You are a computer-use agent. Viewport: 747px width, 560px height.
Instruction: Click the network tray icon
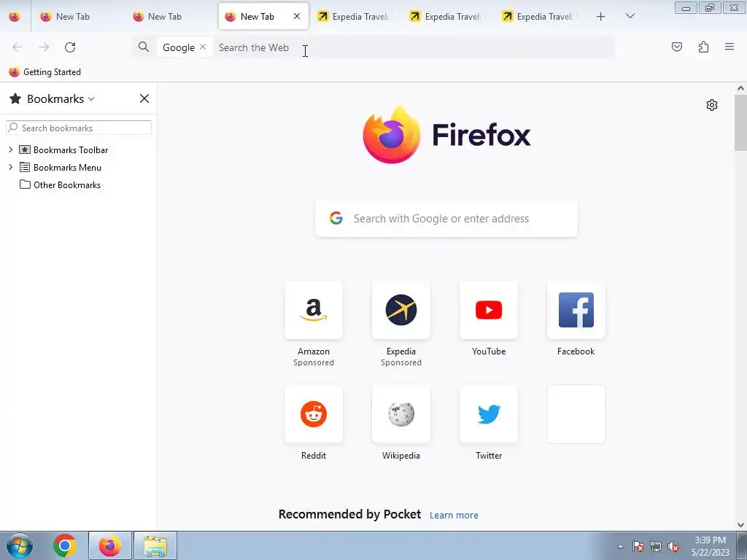click(x=656, y=546)
